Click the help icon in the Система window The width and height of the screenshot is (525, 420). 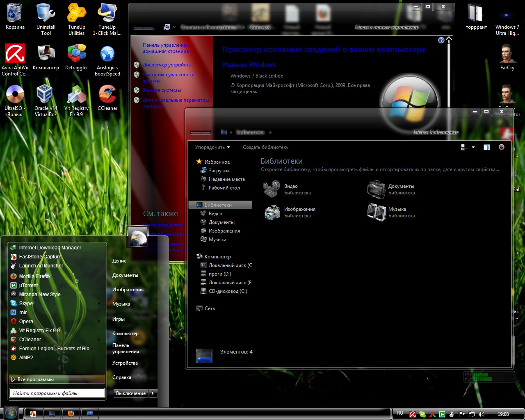(441, 40)
